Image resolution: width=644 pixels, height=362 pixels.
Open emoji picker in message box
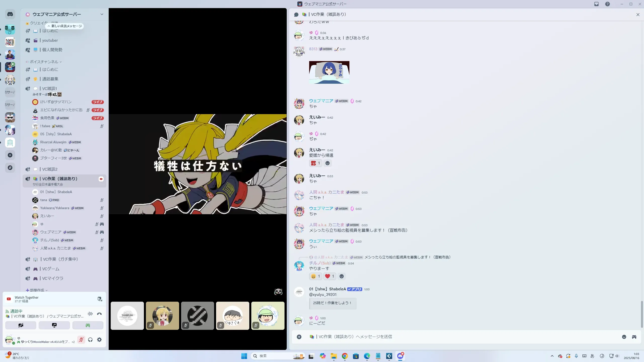624,337
